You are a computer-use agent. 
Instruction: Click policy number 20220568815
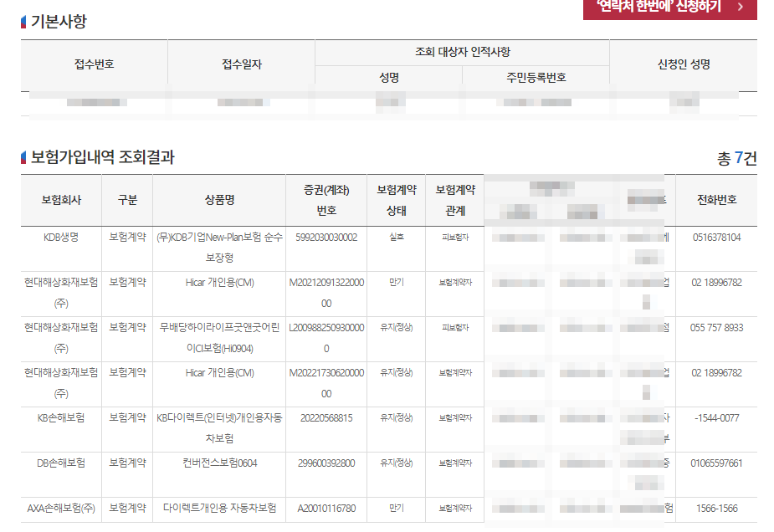326,418
